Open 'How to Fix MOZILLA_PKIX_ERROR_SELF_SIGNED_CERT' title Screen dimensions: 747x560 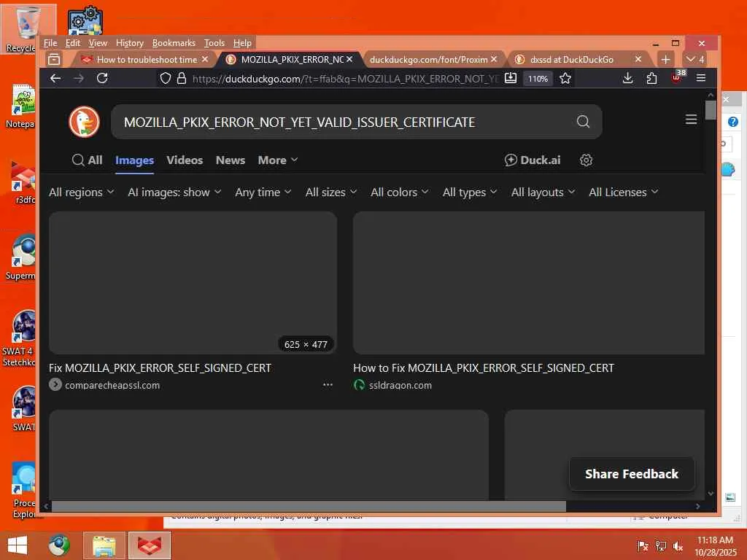(484, 368)
